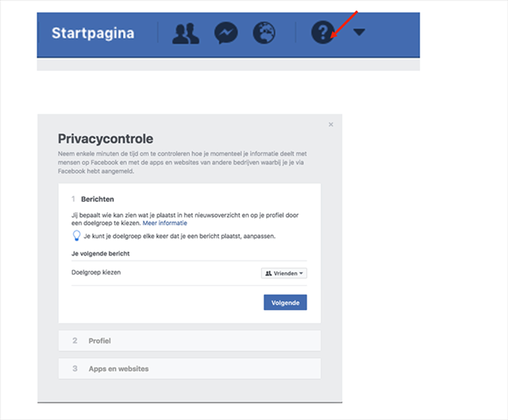Image resolution: width=508 pixels, height=420 pixels.
Task: Click the intro text starting Neem enkele minuten
Action: pos(182,162)
